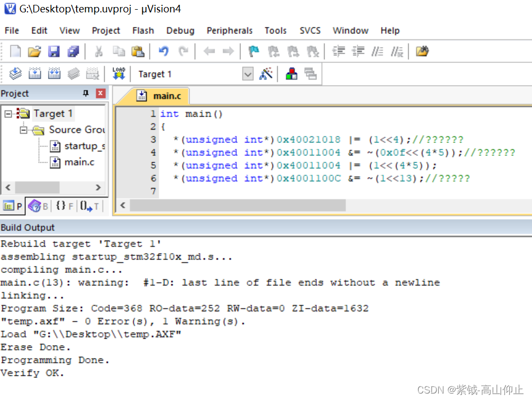
Task: Open Target Options magic wand icon
Action: 266,74
